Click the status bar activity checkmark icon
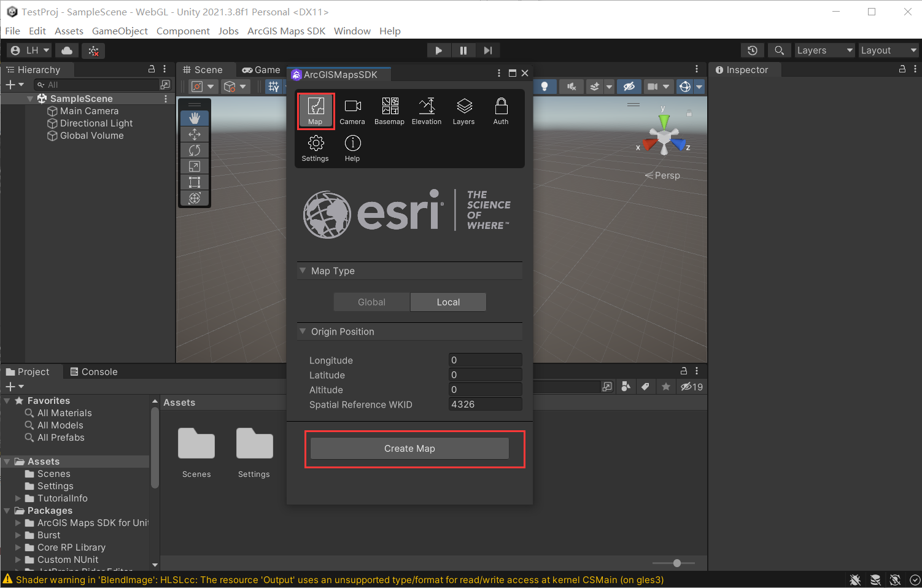The width and height of the screenshot is (922, 588). (915, 580)
